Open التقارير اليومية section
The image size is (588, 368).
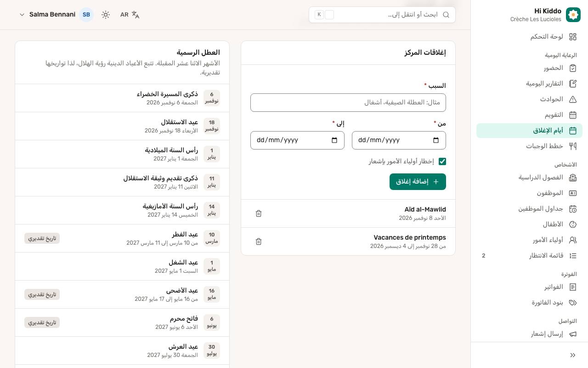(529, 84)
